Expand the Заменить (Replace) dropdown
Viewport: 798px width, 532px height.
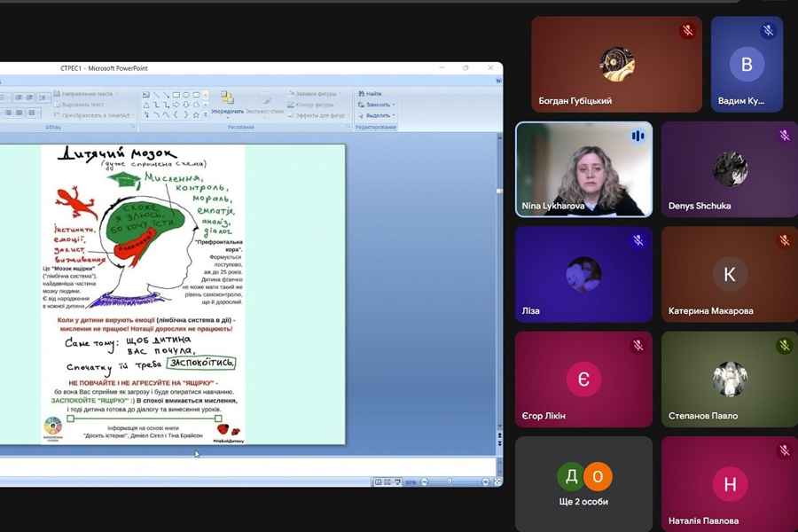pos(394,105)
